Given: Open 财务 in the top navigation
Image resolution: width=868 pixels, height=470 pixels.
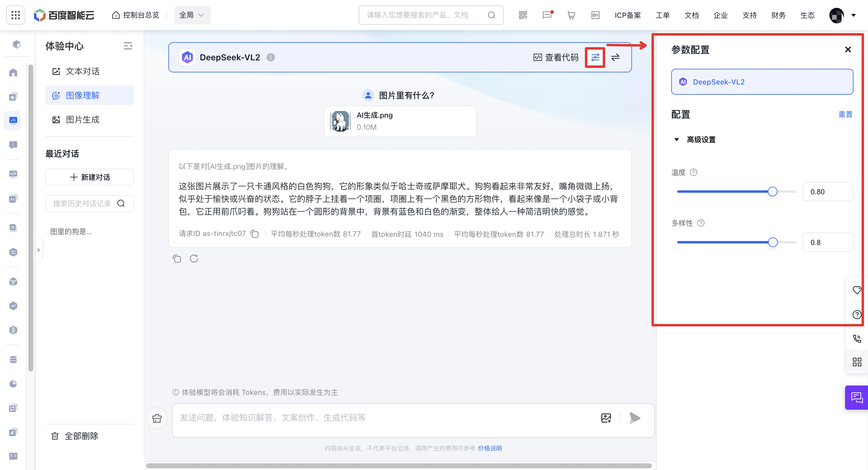Looking at the screenshot, I should [778, 15].
